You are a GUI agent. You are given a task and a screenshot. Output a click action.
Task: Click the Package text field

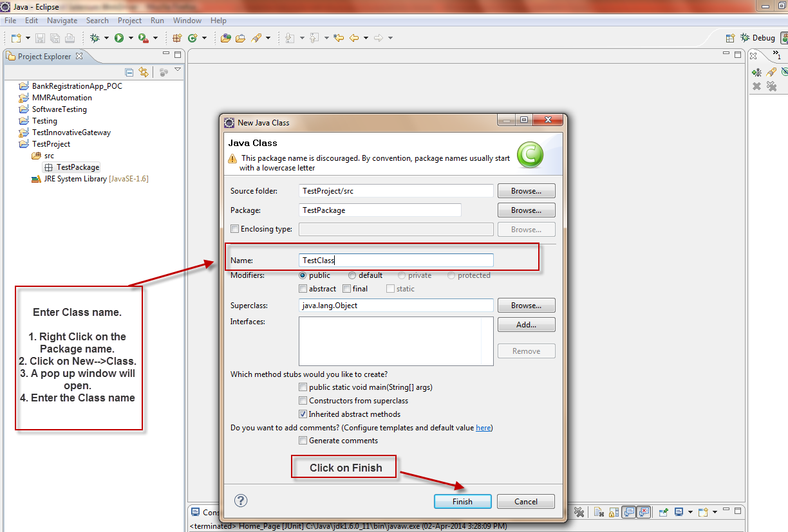point(380,210)
